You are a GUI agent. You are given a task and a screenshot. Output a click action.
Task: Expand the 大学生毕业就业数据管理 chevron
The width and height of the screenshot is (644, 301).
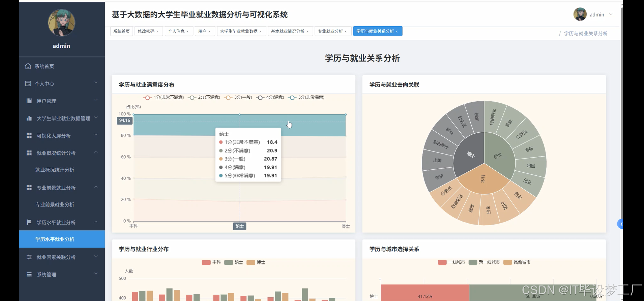(96, 118)
